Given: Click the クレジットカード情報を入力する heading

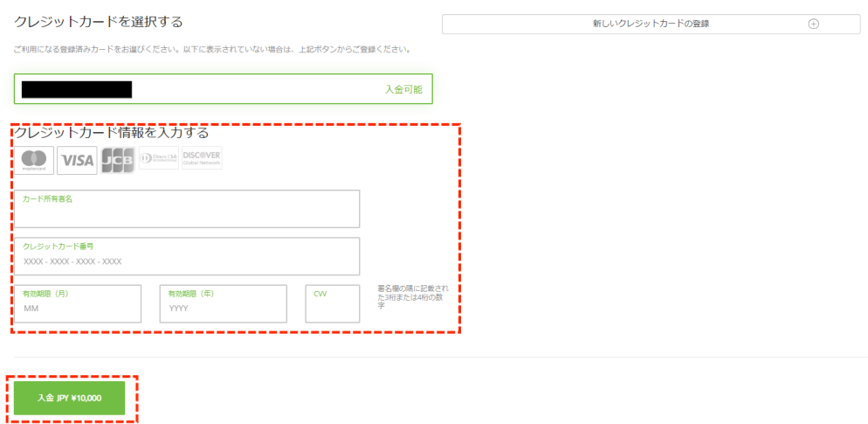Looking at the screenshot, I should pos(111,133).
